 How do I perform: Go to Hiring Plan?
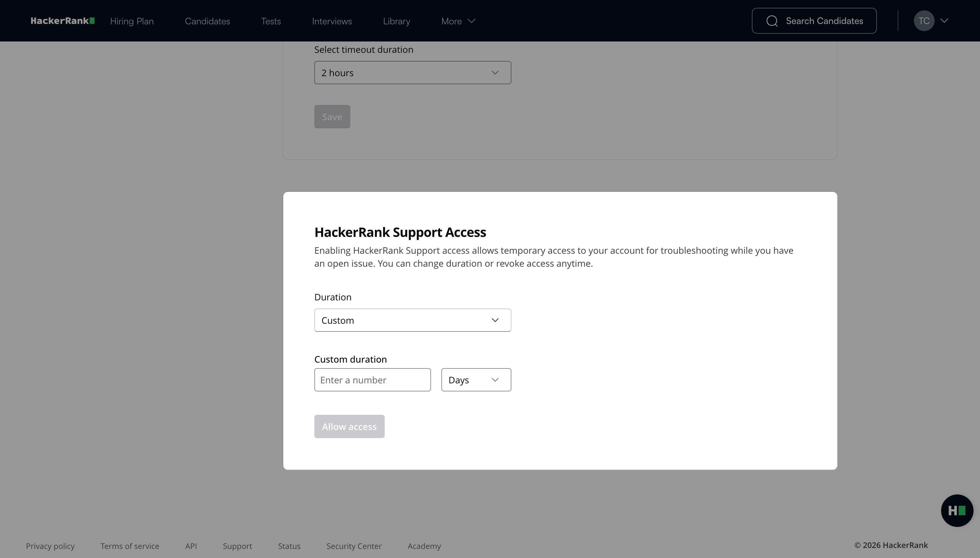pos(132,21)
